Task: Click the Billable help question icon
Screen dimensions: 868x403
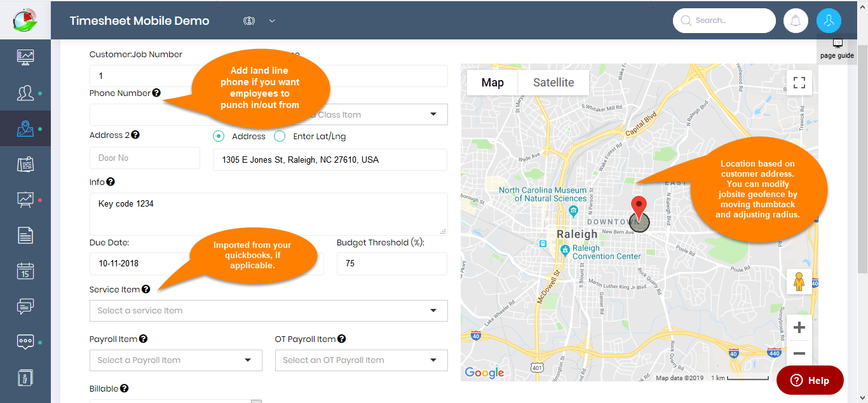Action: click(124, 388)
